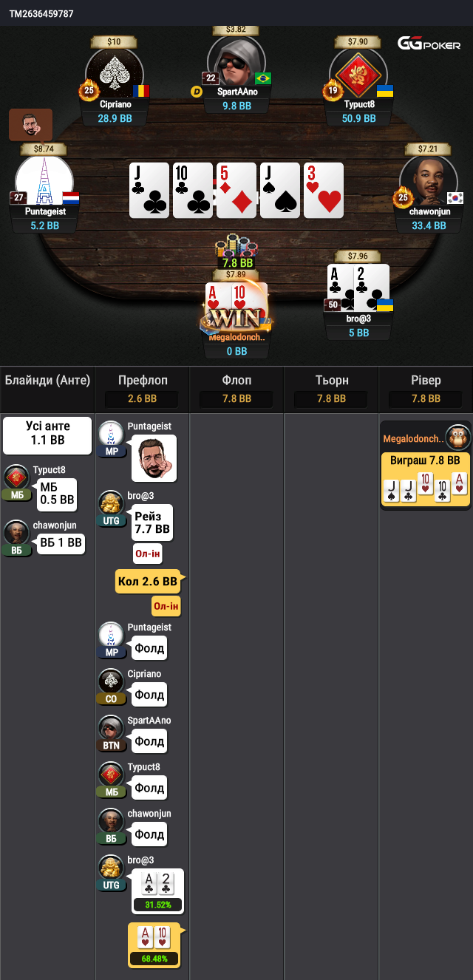Open Typuct8's red diamond avatar
The image size is (473, 980).
(358, 74)
